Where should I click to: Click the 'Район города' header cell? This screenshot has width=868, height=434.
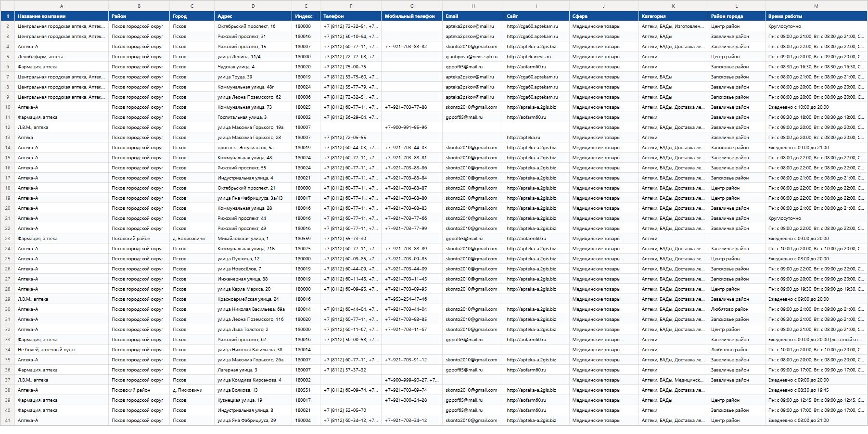[x=737, y=16]
